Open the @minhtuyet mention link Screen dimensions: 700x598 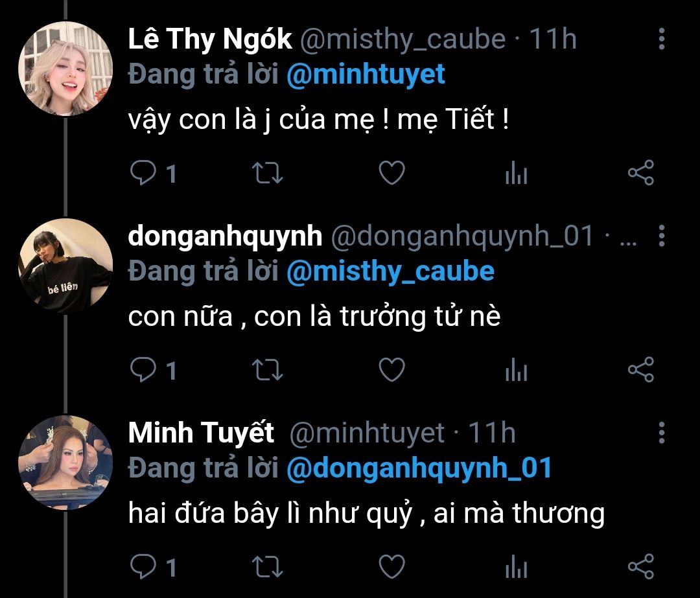pos(366,74)
